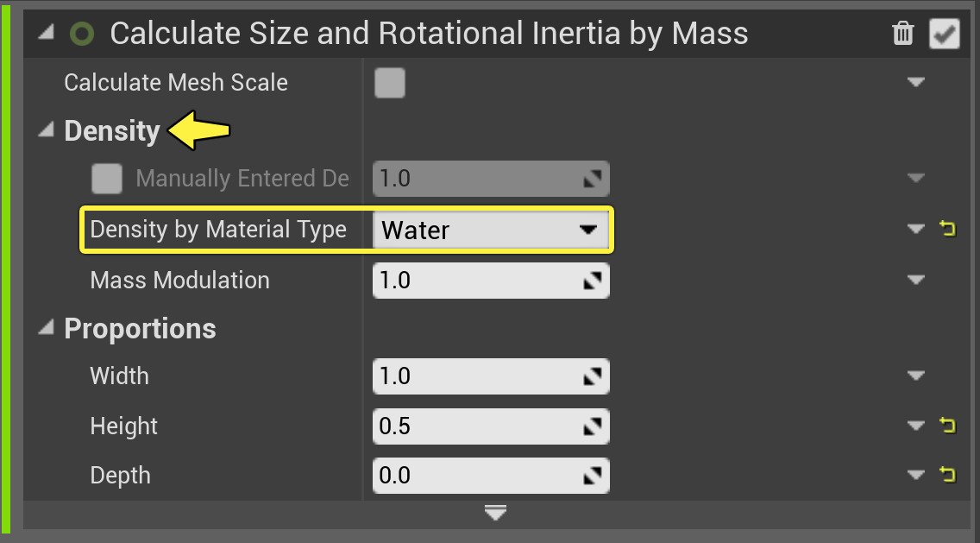Reset Height value using yellow arrow
This screenshot has width=980, height=543.
pyautogui.click(x=948, y=426)
